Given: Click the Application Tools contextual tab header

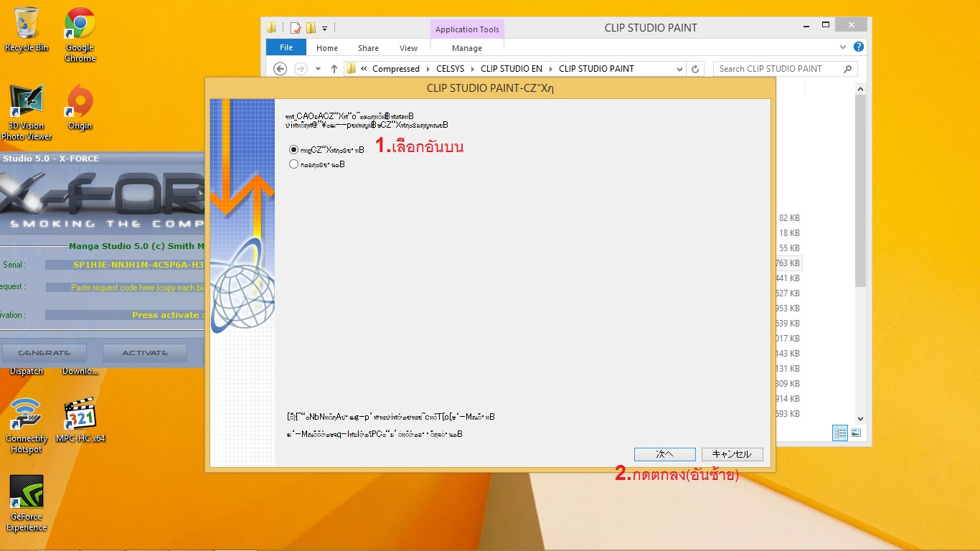Looking at the screenshot, I should coord(467,29).
